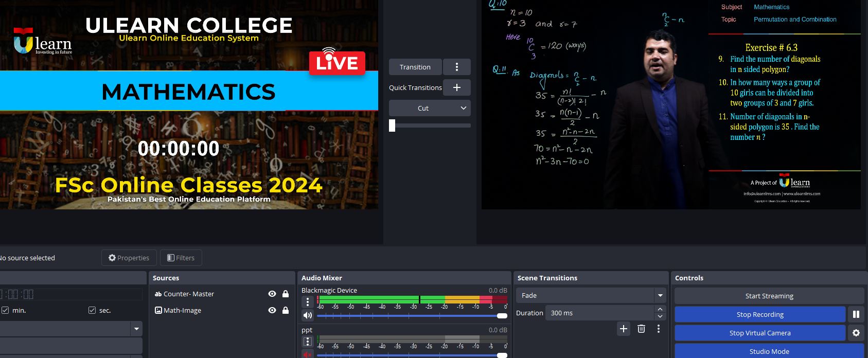Image resolution: width=868 pixels, height=358 pixels.
Task: Click the Quick Transitions label
Action: tap(415, 87)
